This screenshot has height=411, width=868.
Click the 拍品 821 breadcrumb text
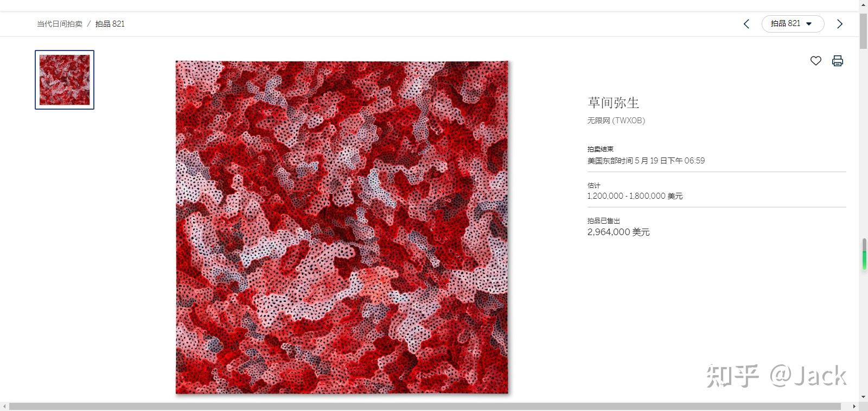click(x=110, y=24)
